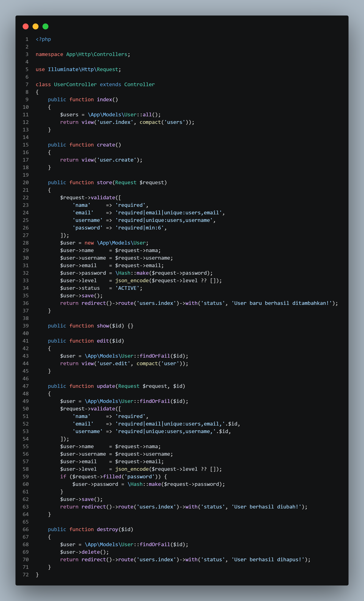Viewport: 364px width, 601px height.
Task: Click the yellow minimize dot
Action: tap(36, 26)
